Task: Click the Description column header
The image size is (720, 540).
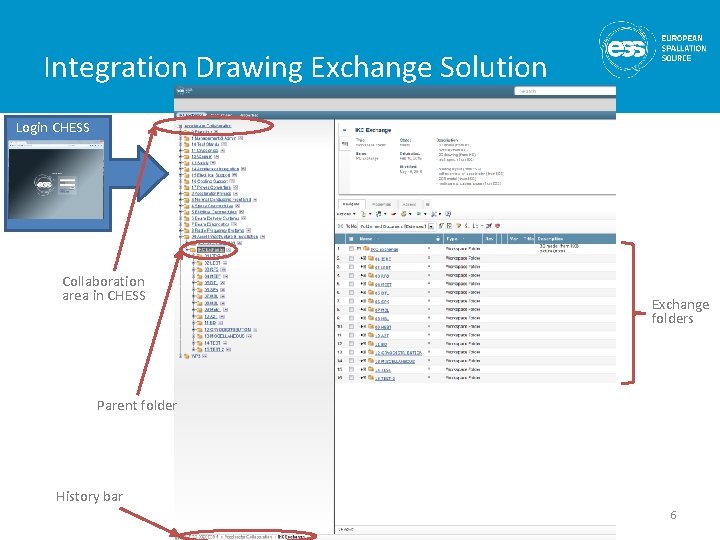Action: pos(550,239)
